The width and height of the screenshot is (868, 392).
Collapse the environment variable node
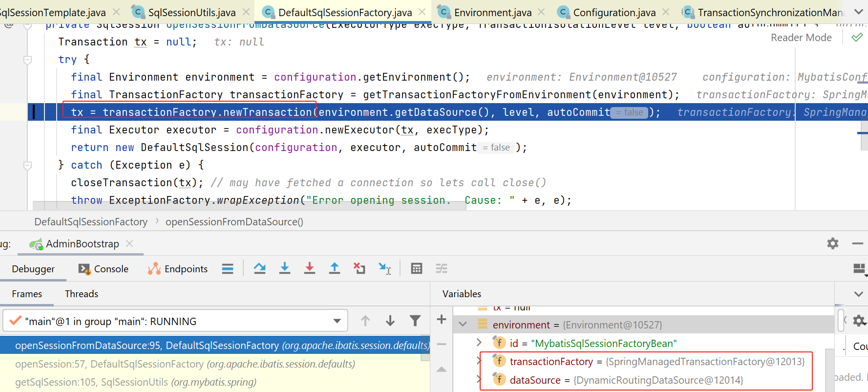[x=463, y=325]
